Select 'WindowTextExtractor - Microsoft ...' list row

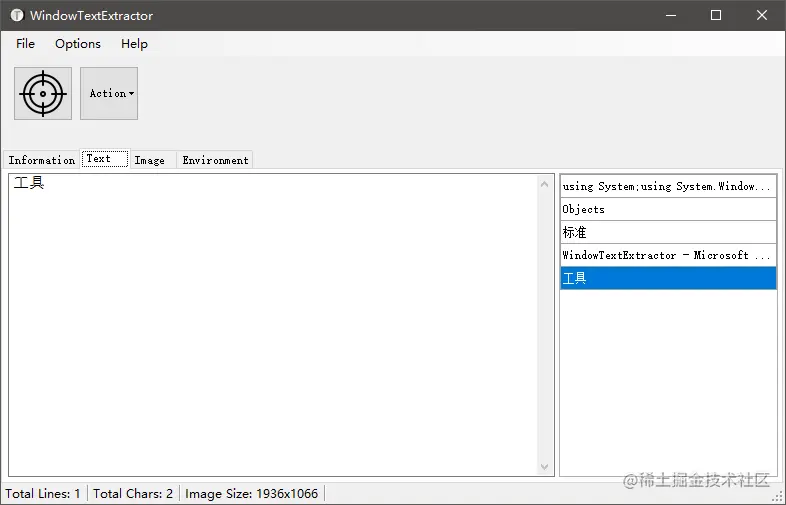(x=668, y=255)
